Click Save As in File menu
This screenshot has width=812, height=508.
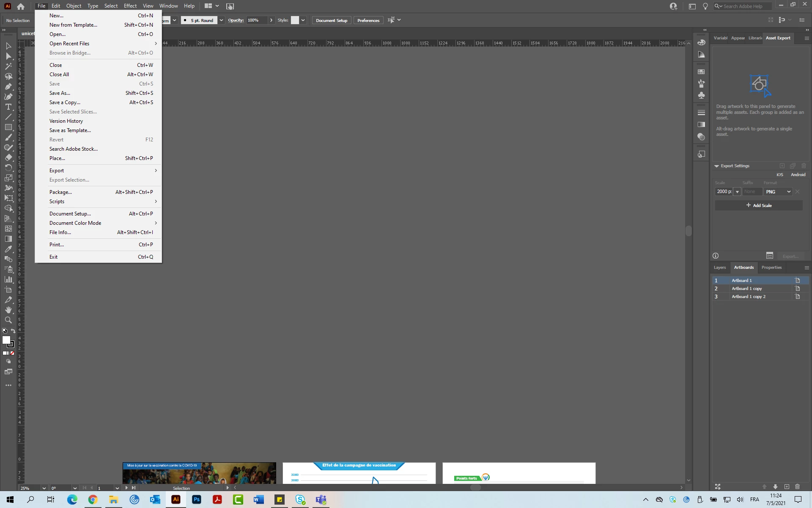(x=60, y=93)
